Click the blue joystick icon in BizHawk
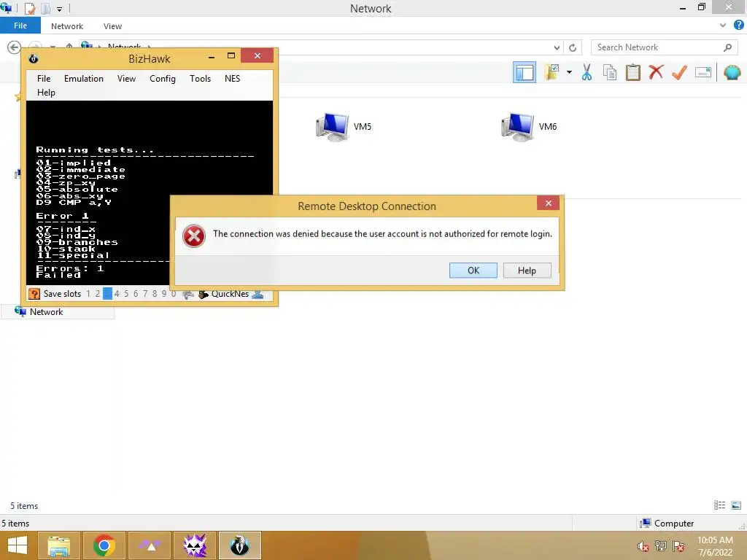The width and height of the screenshot is (747, 560). [x=258, y=295]
